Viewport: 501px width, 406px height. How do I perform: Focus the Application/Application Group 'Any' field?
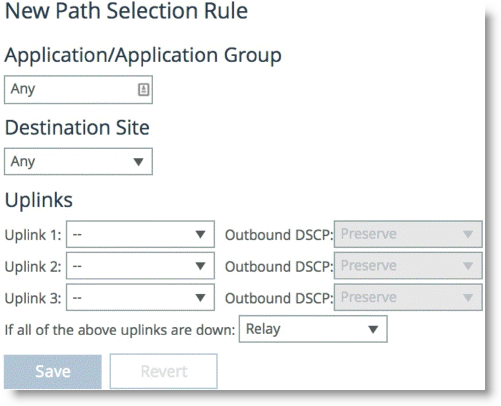pyautogui.click(x=78, y=90)
